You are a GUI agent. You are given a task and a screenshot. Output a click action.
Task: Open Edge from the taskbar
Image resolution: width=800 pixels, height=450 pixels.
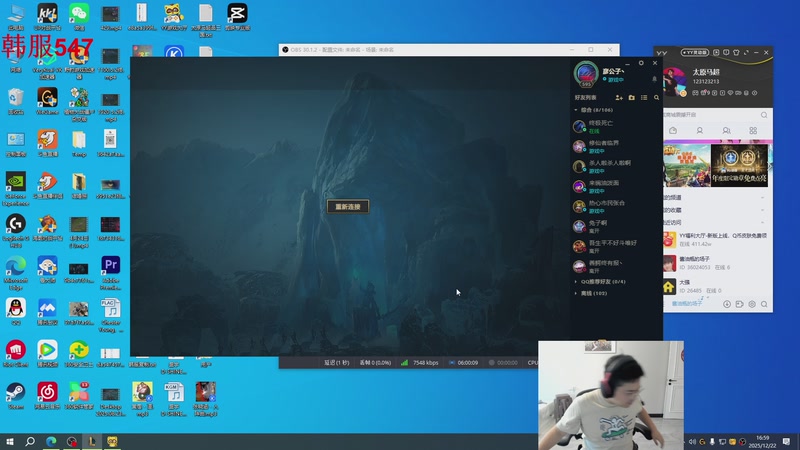tap(51, 441)
